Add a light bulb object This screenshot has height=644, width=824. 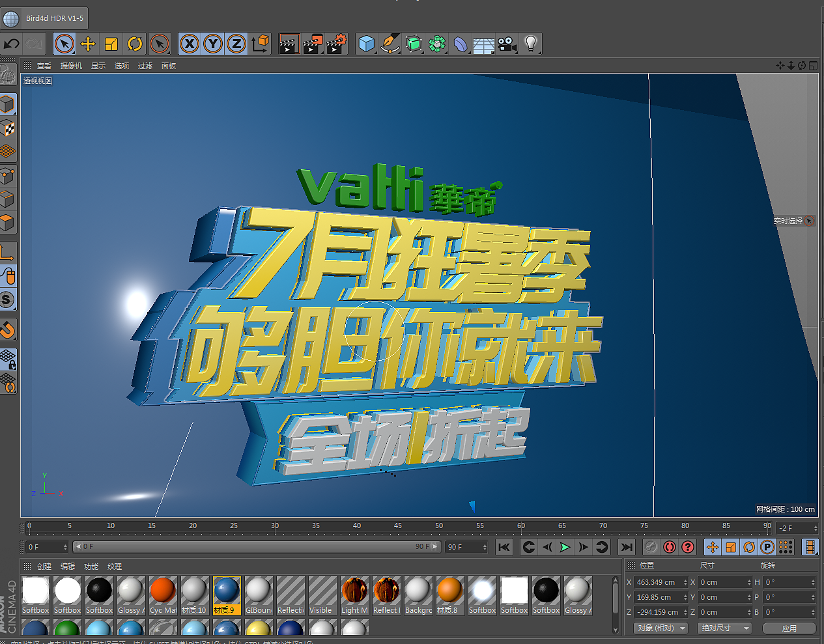[x=531, y=44]
